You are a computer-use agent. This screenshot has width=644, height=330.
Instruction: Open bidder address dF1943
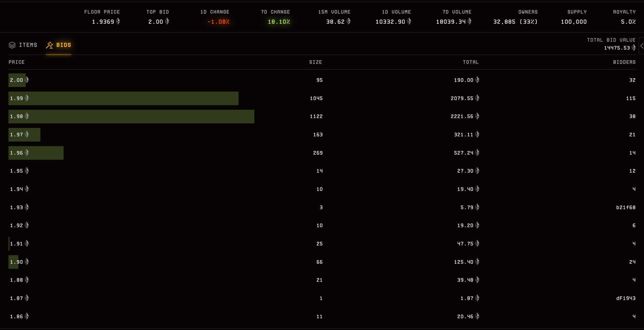point(625,298)
